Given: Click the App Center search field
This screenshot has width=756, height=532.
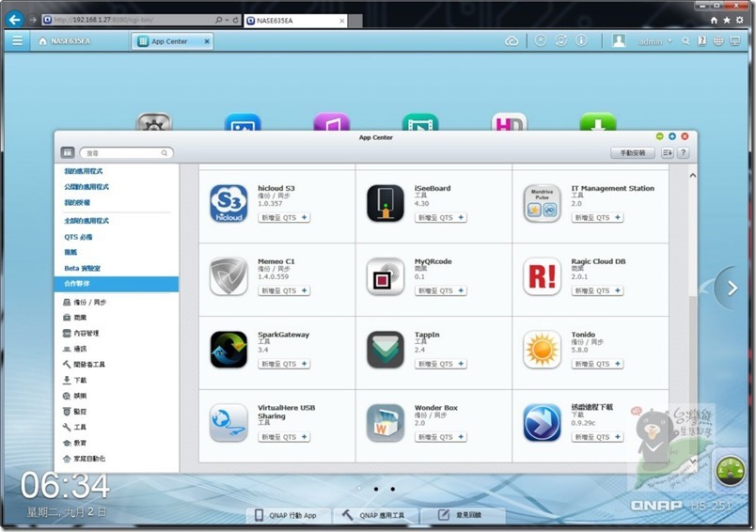Looking at the screenshot, I should coord(126,153).
